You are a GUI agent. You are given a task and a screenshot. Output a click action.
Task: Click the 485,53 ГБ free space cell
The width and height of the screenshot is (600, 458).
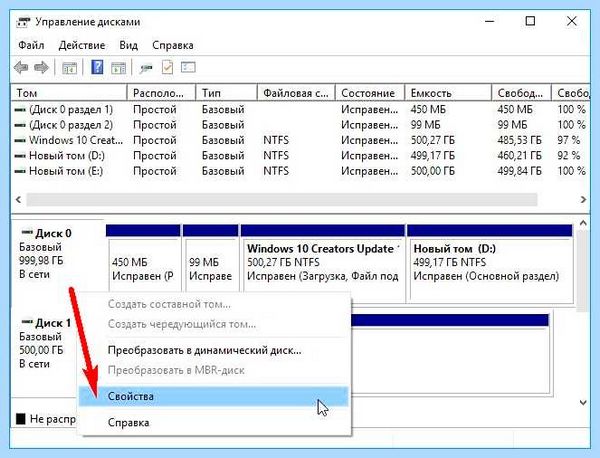coord(519,140)
